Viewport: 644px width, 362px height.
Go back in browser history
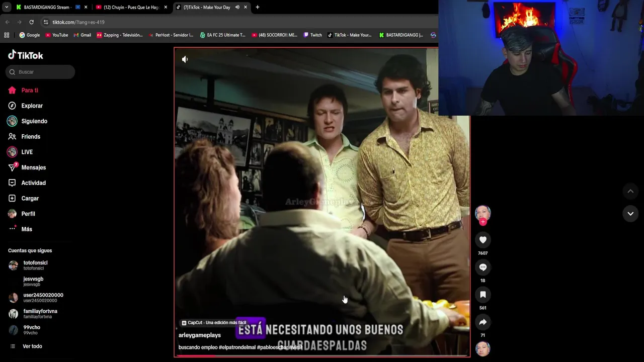[x=7, y=22]
